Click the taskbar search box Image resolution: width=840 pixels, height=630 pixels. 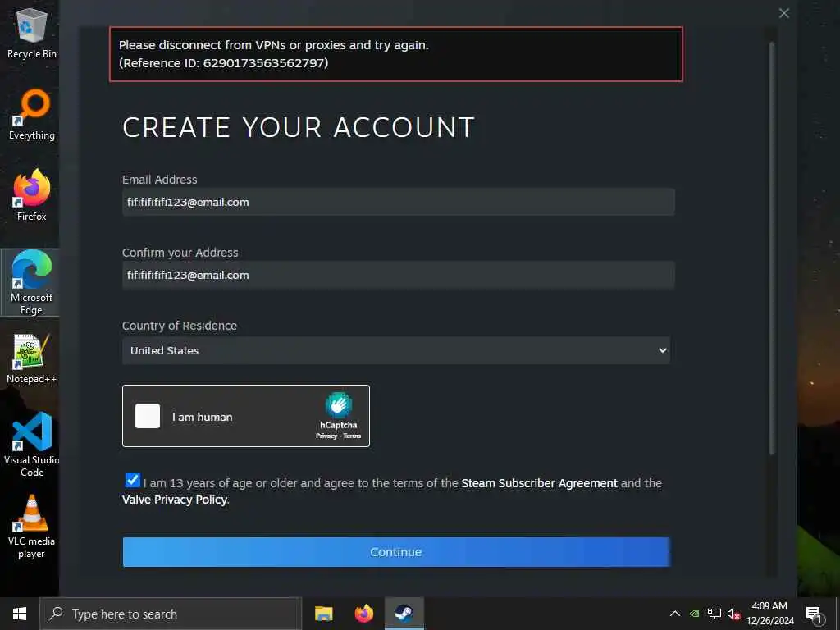pos(171,614)
